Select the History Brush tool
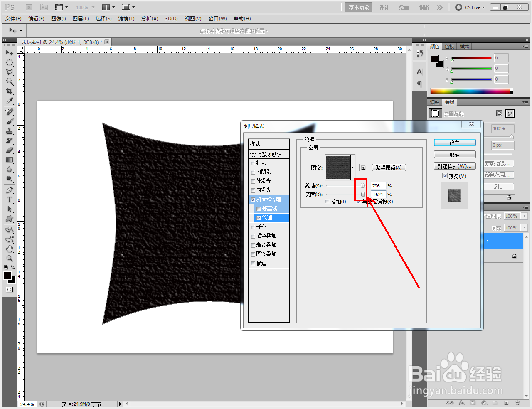The image size is (532, 409). tap(10, 140)
